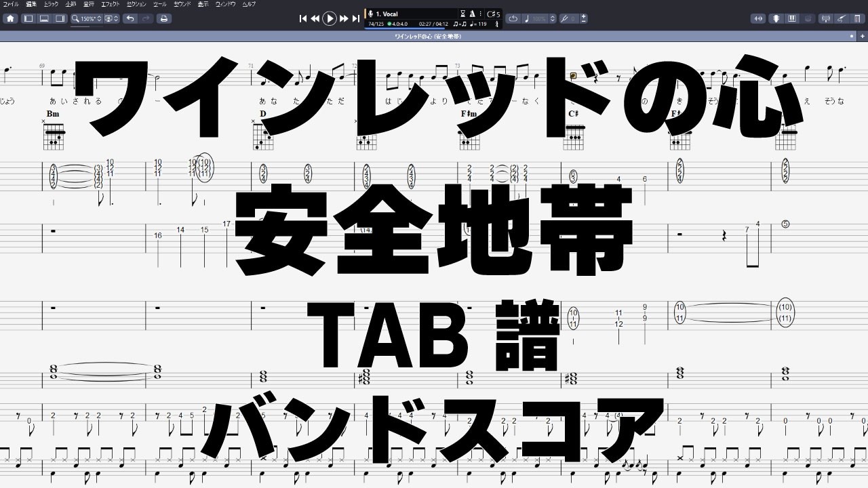Click the tuning fork icon
This screenshot has width=868, height=488.
tap(497, 24)
